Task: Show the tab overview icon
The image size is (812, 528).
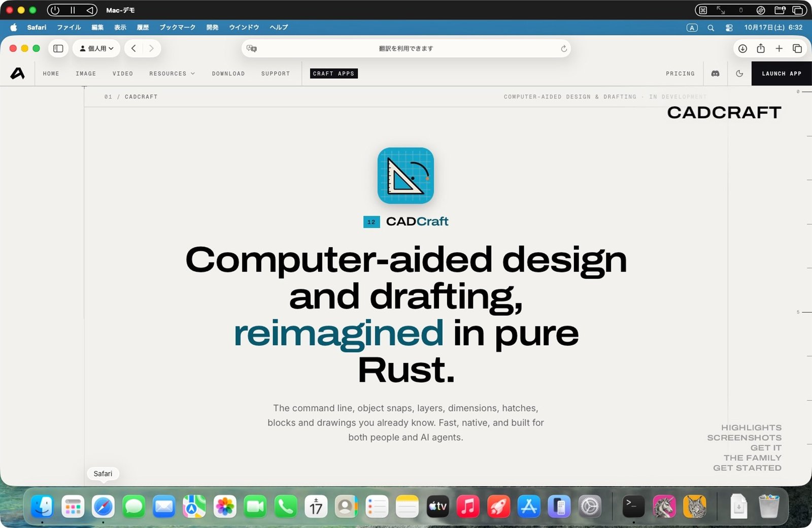Action: pyautogui.click(x=797, y=48)
